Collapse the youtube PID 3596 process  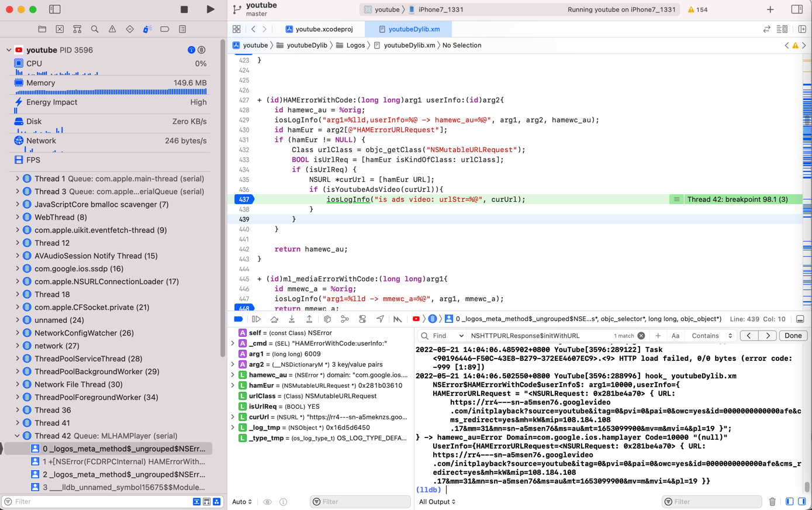[9, 50]
